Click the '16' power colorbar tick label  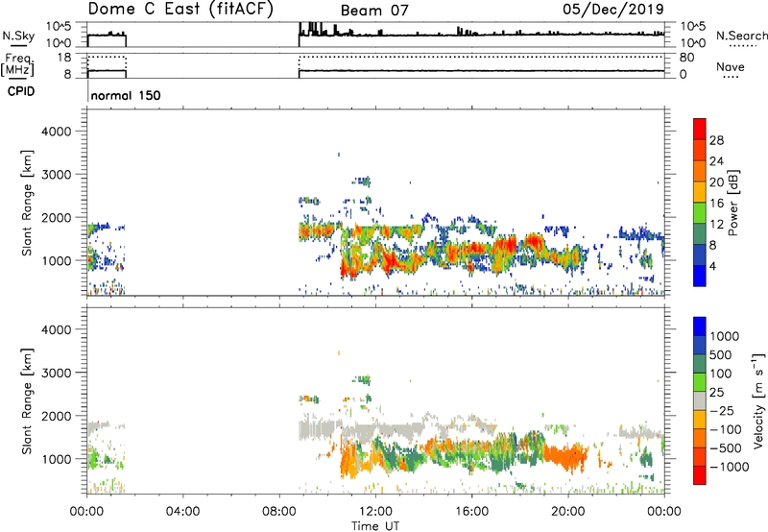[x=716, y=204]
